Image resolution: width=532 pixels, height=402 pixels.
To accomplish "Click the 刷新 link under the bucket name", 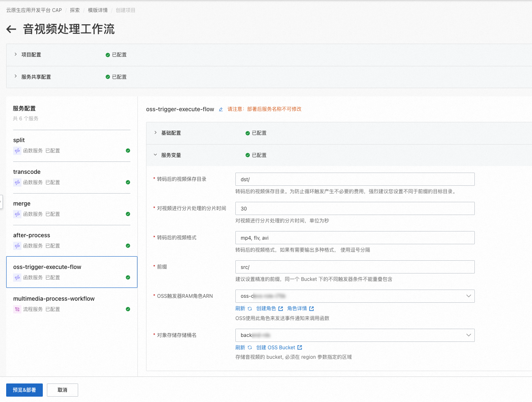I will (240, 348).
